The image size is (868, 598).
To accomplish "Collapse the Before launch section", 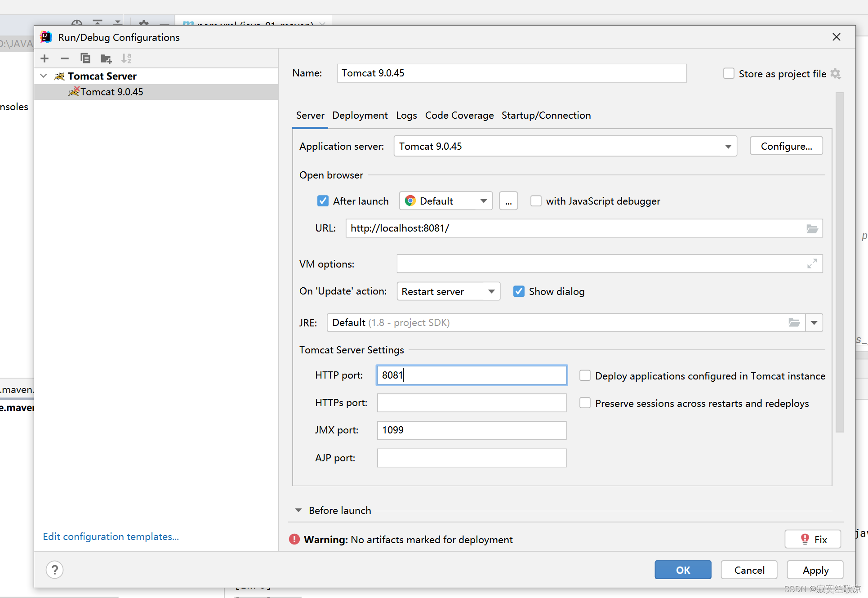I will (298, 510).
